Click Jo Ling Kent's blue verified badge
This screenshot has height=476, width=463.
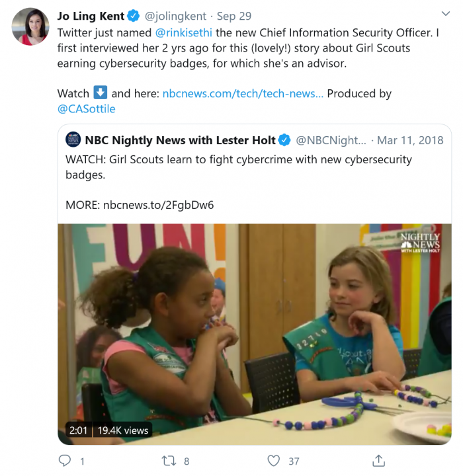click(x=132, y=15)
